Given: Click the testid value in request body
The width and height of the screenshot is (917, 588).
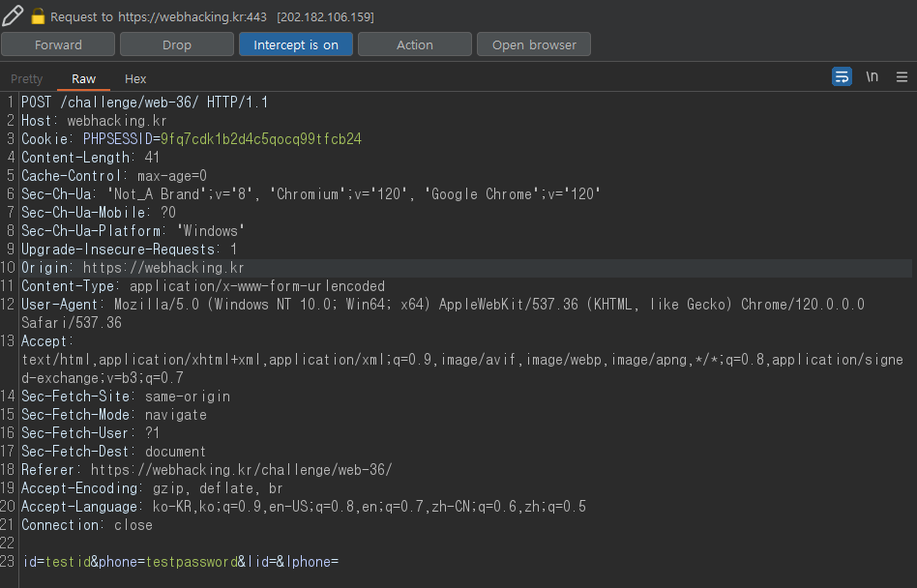Looking at the screenshot, I should tap(68, 562).
